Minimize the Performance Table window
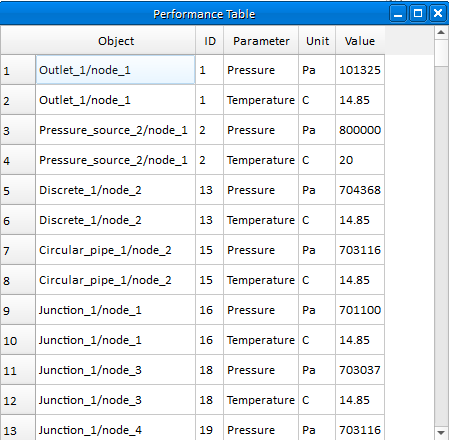 [398, 14]
